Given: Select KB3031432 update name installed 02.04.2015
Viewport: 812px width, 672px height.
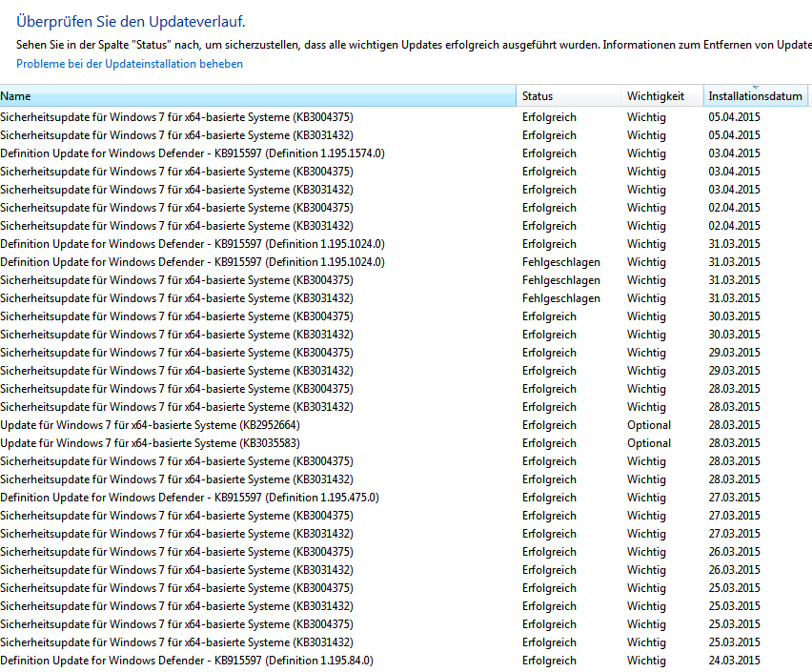Looking at the screenshot, I should click(x=176, y=226).
